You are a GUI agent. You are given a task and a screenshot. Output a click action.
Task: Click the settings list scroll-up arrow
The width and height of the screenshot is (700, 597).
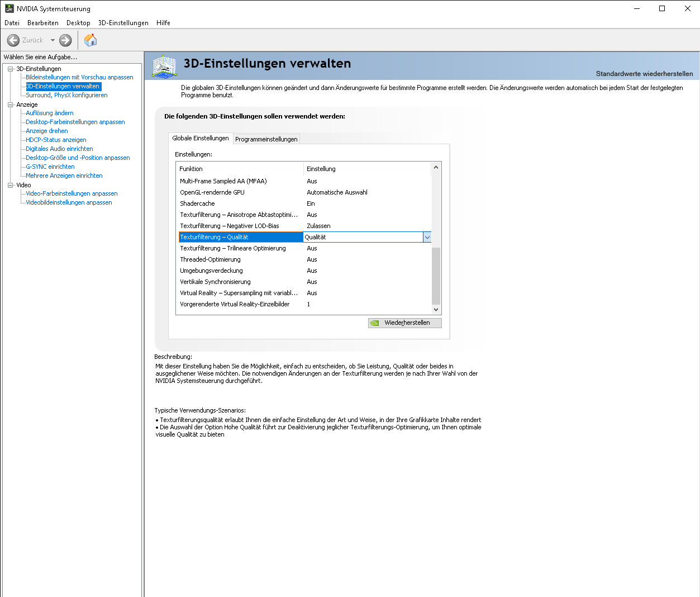click(436, 167)
